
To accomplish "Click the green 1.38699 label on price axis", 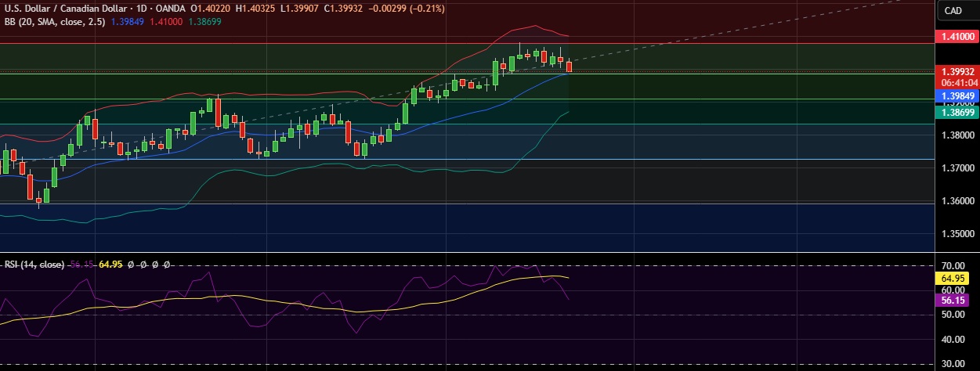I will [957, 113].
